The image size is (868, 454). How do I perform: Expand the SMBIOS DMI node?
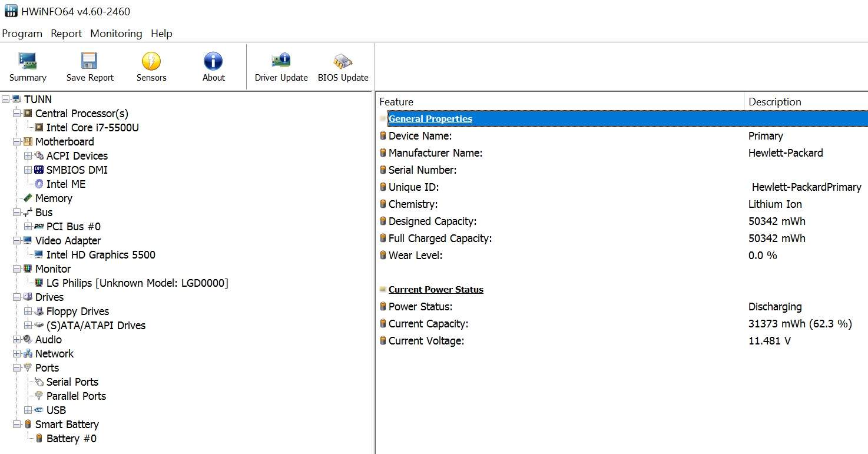tap(28, 170)
